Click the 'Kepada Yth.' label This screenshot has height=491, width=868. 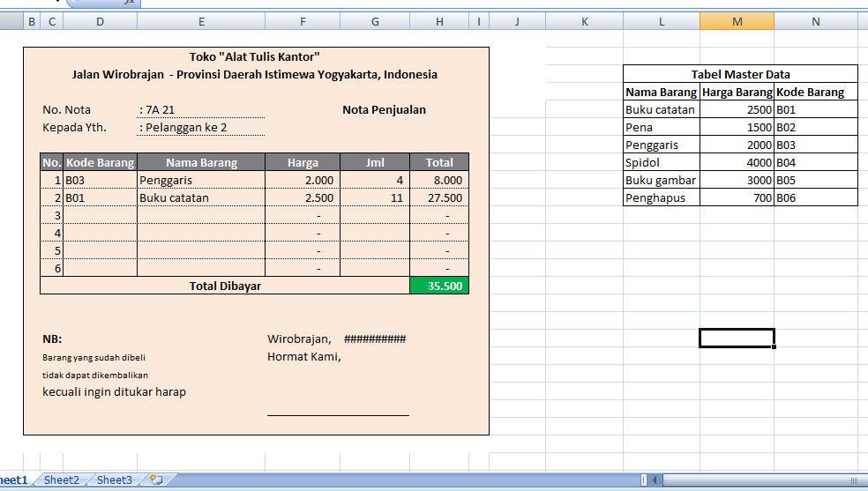tap(74, 127)
